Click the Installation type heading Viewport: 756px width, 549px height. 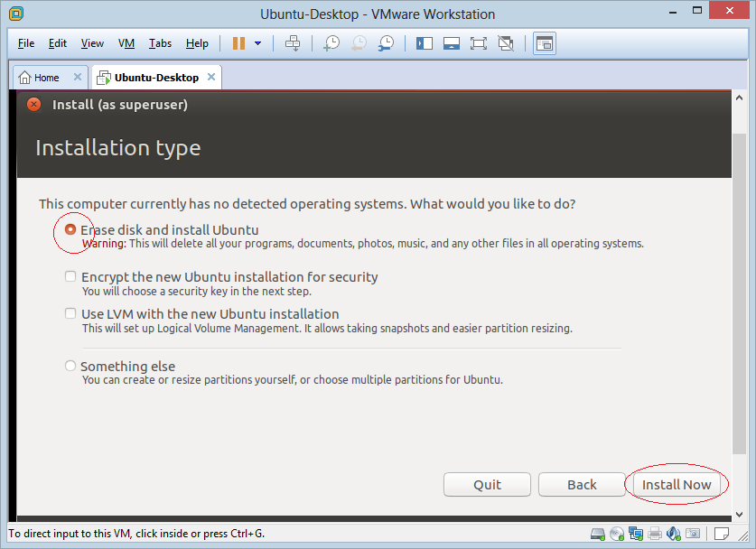click(118, 148)
